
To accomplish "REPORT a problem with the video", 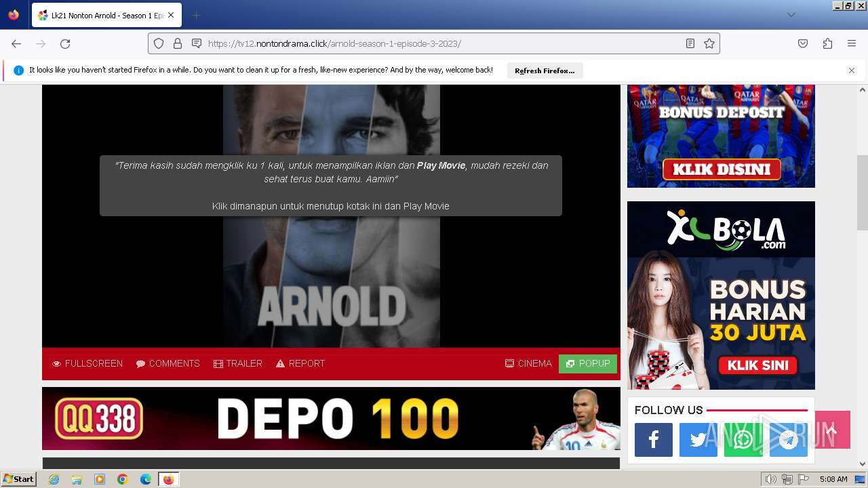I will [x=300, y=364].
